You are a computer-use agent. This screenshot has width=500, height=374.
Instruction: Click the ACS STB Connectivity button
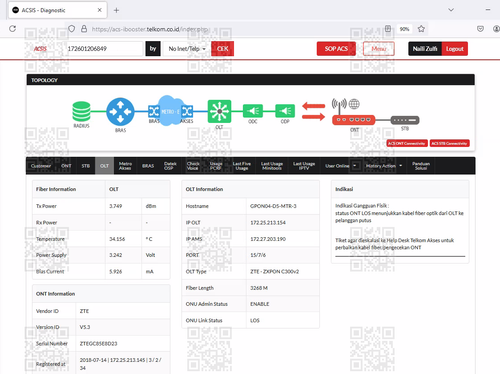tap(449, 143)
